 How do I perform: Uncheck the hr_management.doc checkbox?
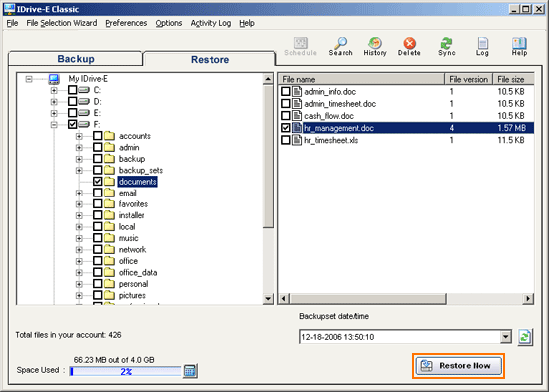286,128
